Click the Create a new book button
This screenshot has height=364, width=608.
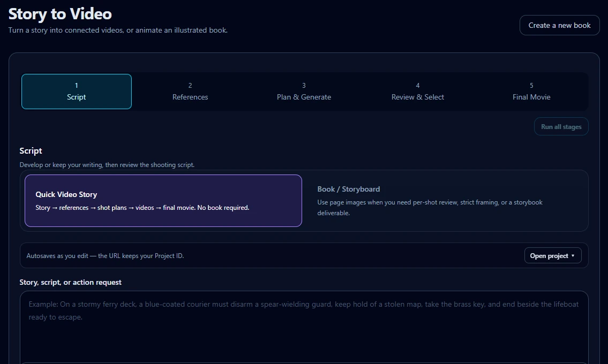click(x=560, y=25)
